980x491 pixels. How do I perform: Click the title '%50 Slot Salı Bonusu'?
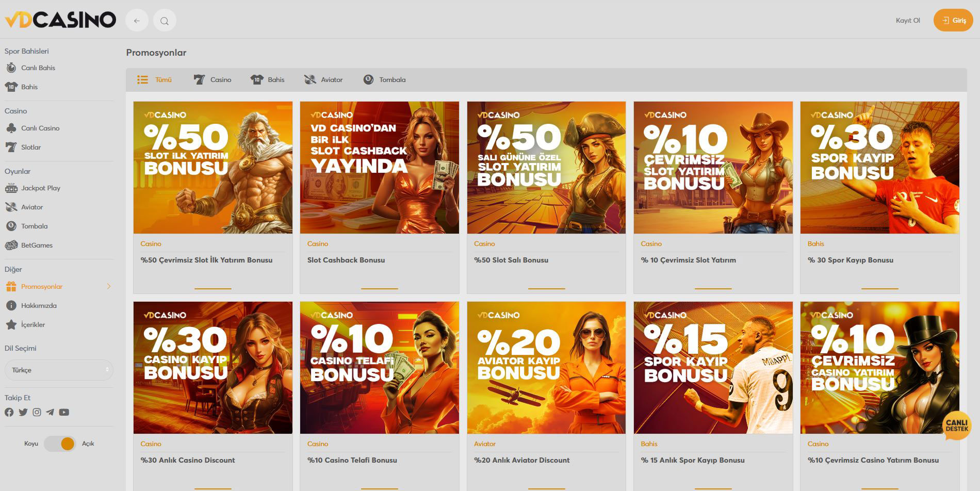click(511, 260)
